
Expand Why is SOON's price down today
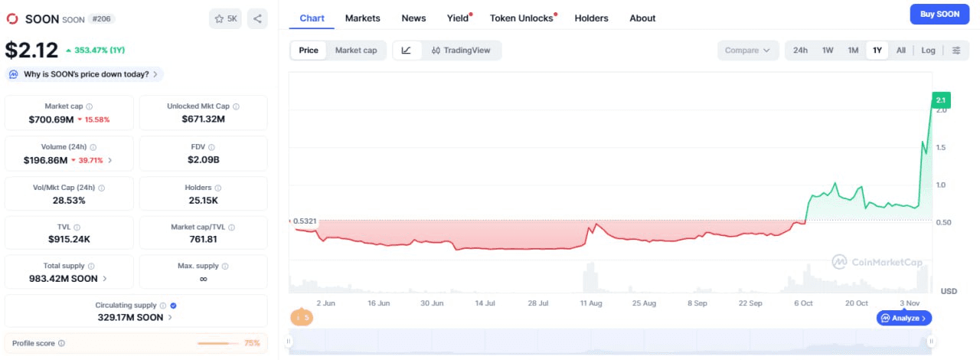[x=84, y=74]
